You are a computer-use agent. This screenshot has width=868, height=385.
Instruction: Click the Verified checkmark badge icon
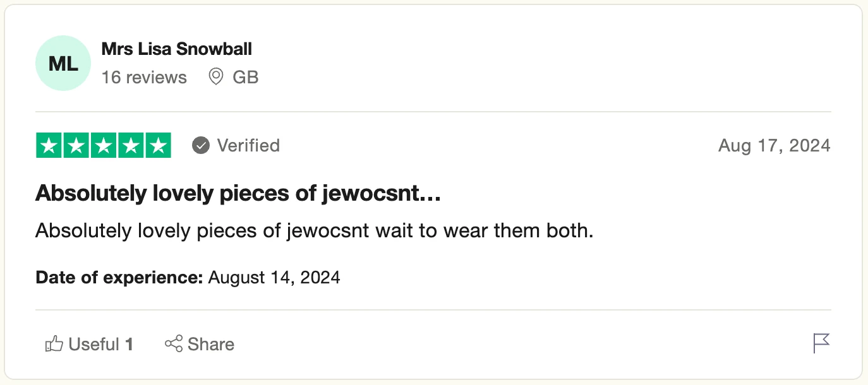(x=201, y=146)
